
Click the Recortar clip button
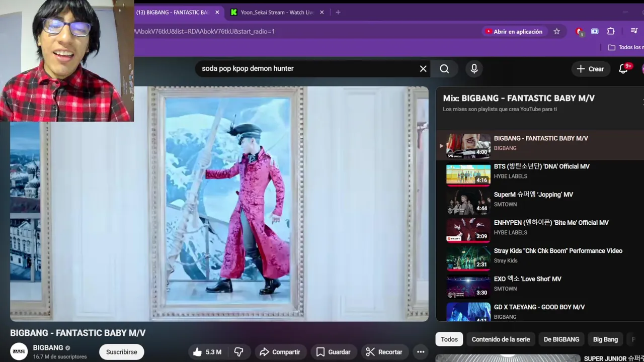pyautogui.click(x=384, y=352)
